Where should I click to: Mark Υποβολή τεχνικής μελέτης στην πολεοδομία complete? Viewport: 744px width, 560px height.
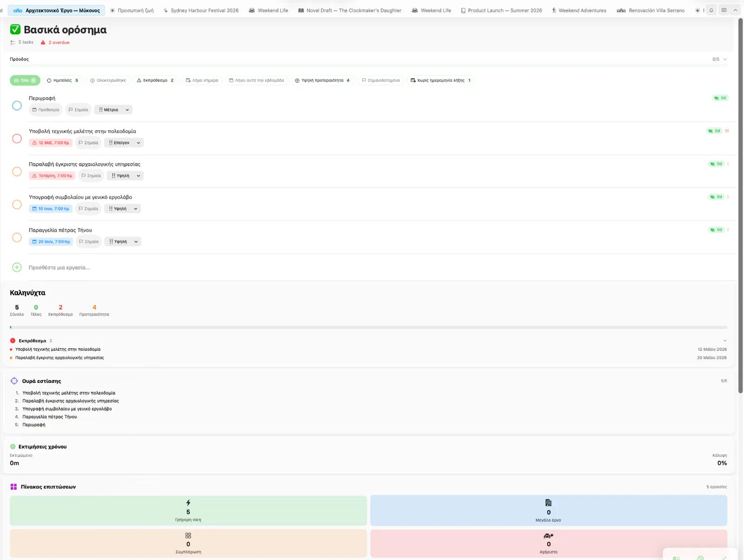tap(17, 138)
